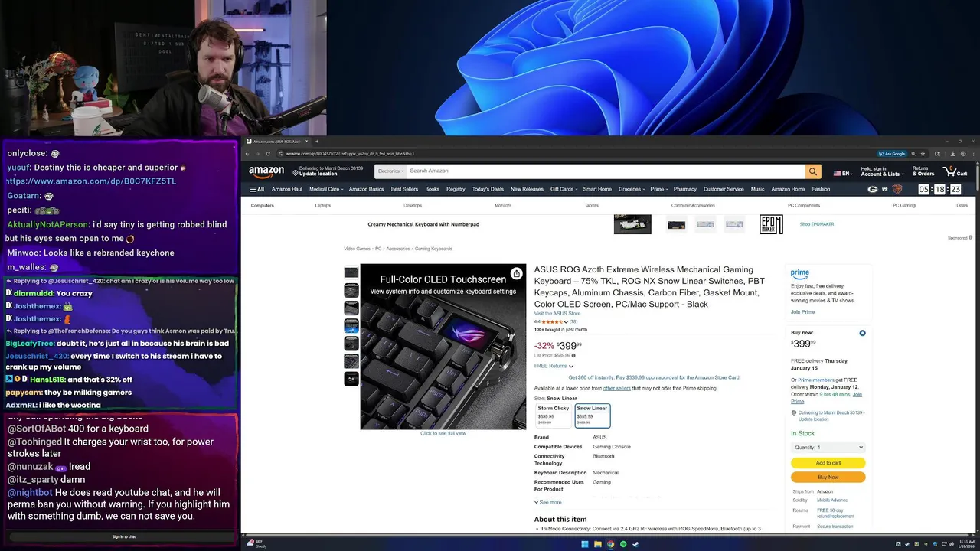This screenshot has height=551, width=980.
Task: Open the weather widget in taskbar
Action: pos(256,543)
